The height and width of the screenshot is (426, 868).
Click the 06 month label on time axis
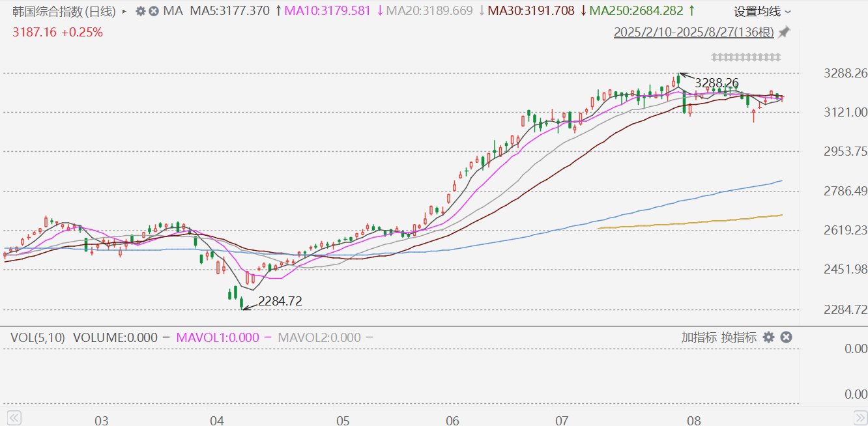[x=454, y=420]
